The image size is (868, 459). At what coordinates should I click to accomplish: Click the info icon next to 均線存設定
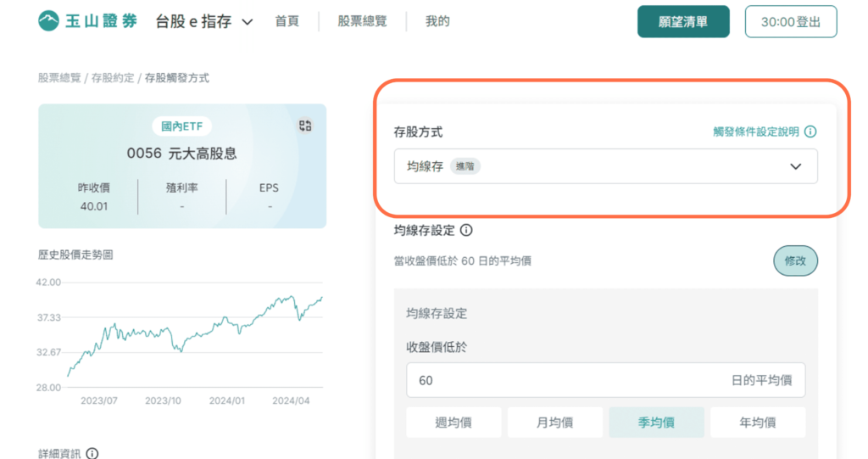tap(467, 230)
